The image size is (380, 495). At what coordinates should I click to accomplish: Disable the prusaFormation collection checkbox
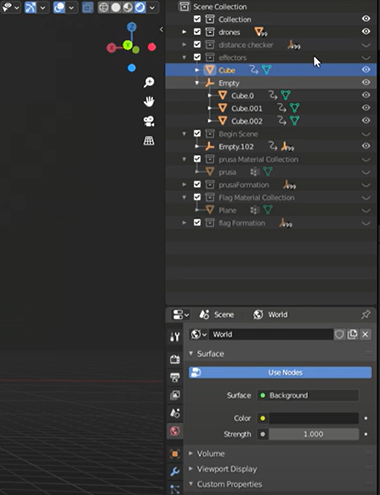point(197,184)
